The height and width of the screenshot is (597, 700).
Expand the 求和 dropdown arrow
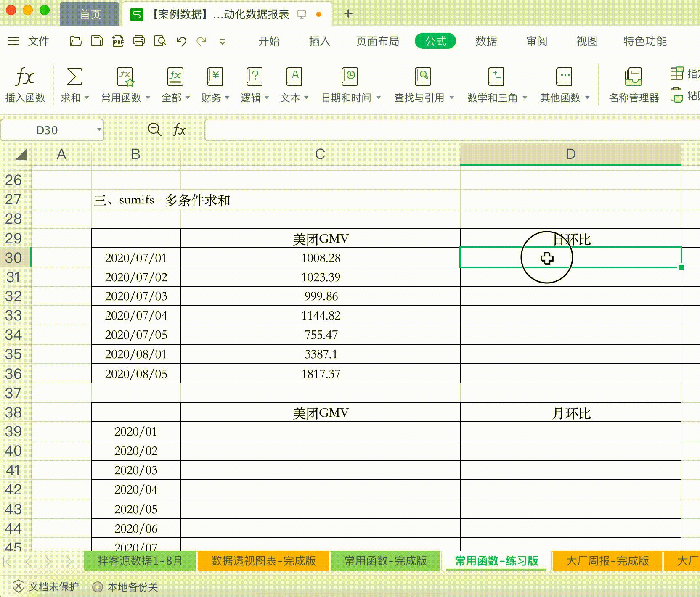tap(87, 98)
